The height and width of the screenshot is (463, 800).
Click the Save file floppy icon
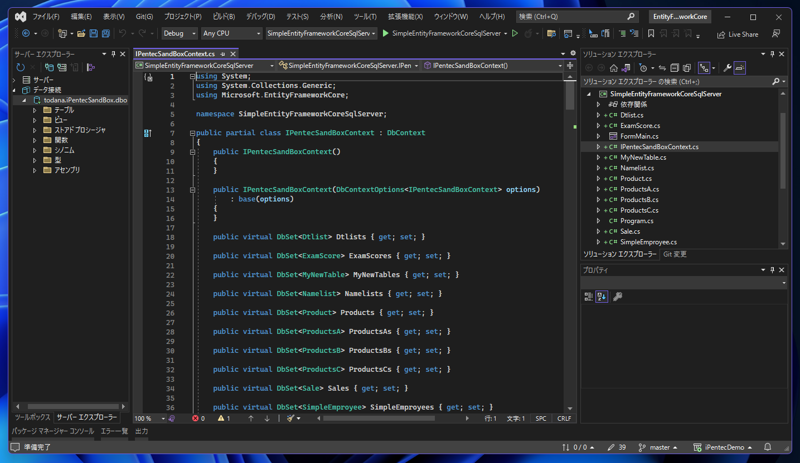[93, 33]
